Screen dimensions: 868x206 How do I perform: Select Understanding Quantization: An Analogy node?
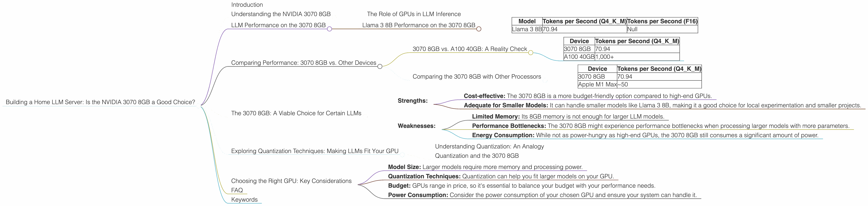click(489, 146)
